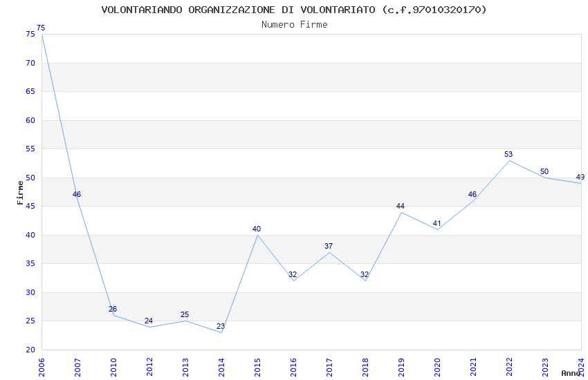The height and width of the screenshot is (380, 588).
Task: Click the data label 46 for 2021
Action: (472, 195)
